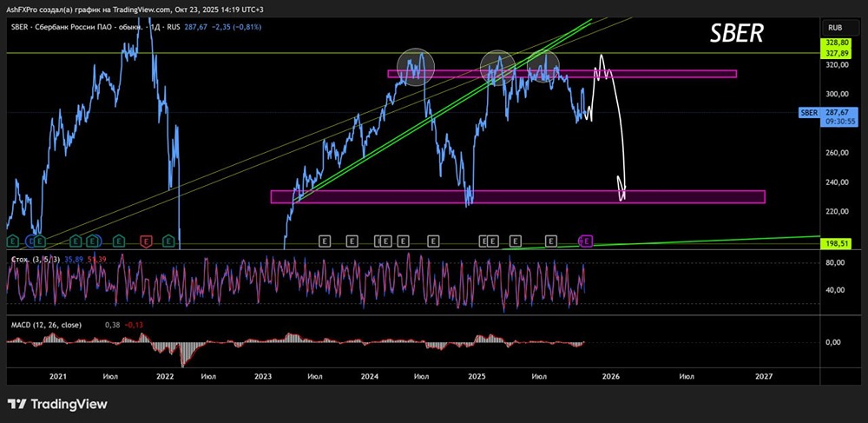Viewport: 868px width, 423px height.
Task: Click the 320,00 price axis value
Action: click(x=836, y=65)
